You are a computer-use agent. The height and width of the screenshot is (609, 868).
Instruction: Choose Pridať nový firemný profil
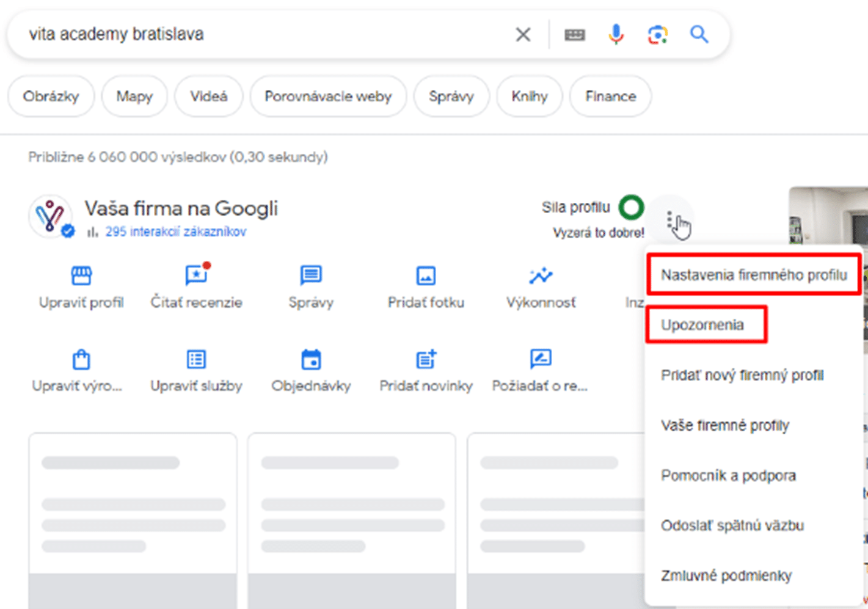742,375
